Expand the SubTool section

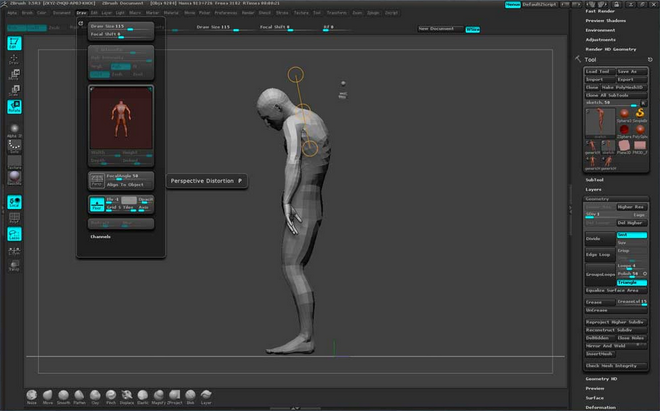pyautogui.click(x=594, y=180)
